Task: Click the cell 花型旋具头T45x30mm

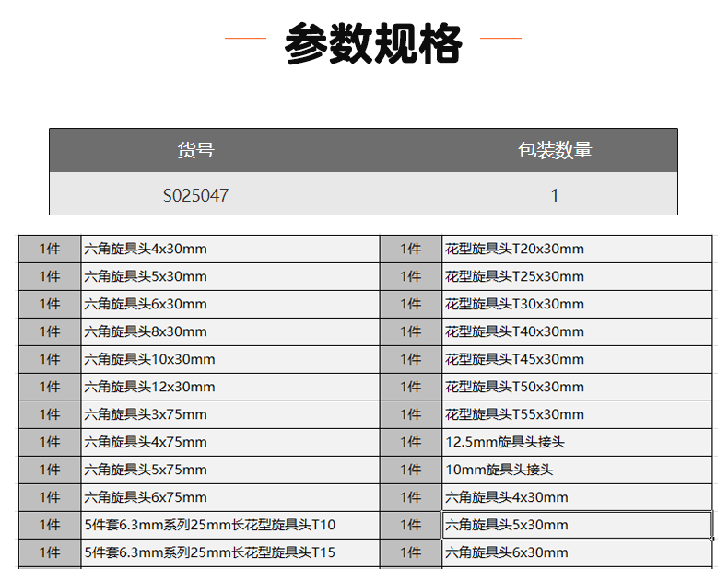Action: point(577,359)
